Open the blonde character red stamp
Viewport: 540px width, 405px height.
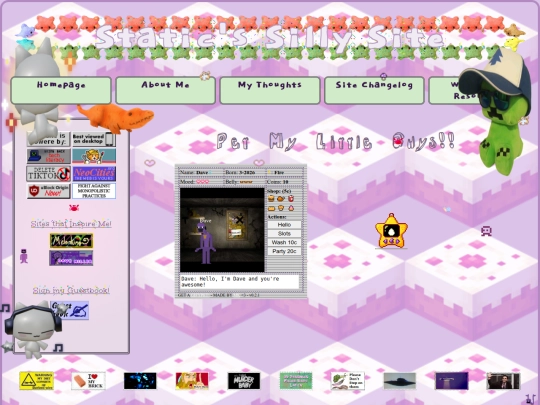[192, 381]
